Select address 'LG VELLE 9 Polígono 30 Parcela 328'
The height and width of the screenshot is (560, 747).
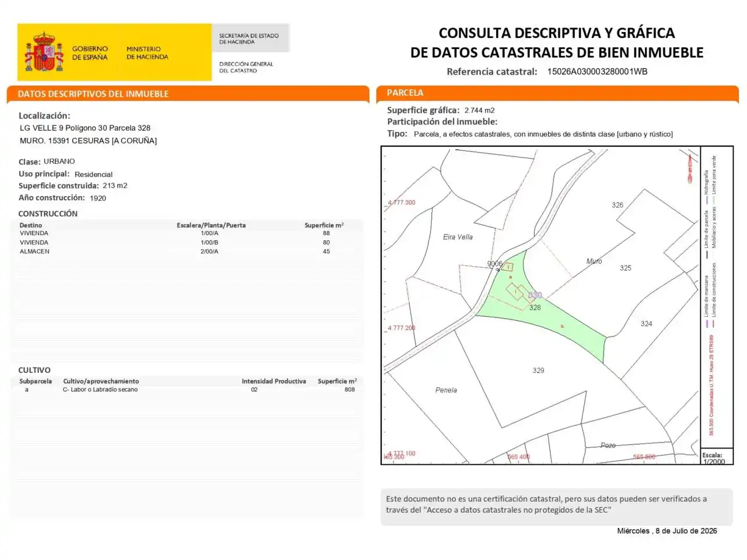(x=85, y=128)
